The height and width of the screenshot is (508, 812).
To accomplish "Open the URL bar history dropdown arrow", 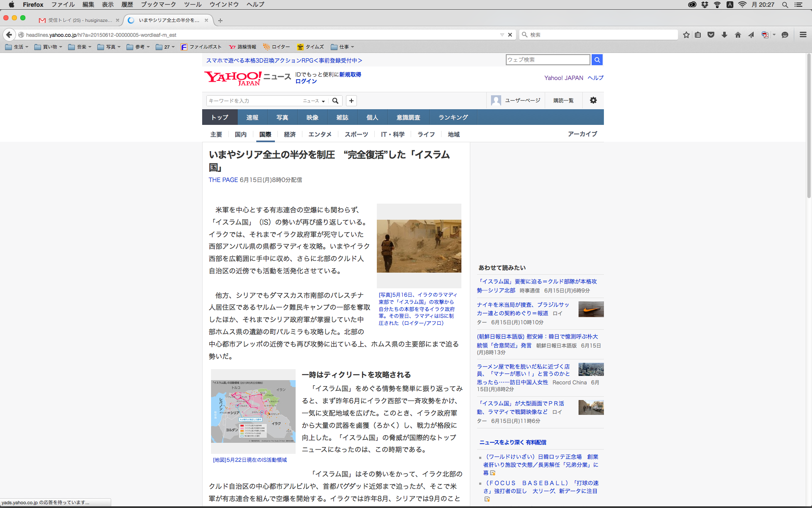I will [502, 35].
